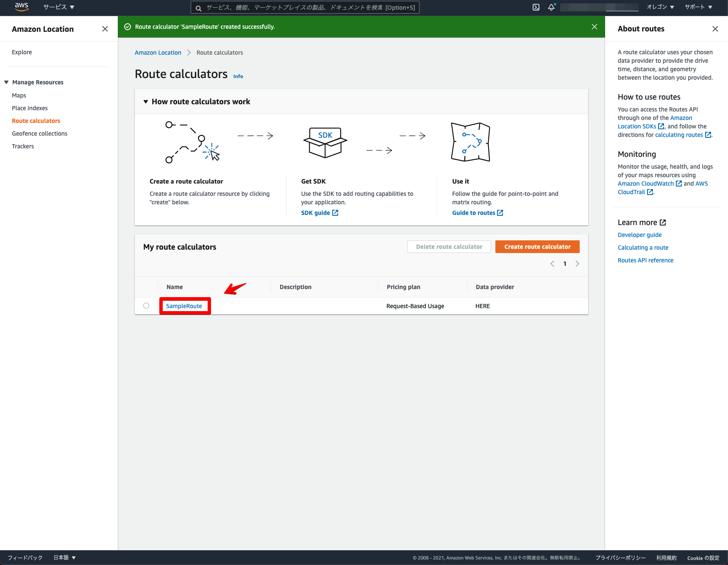Click the Amazon CloudWatch external link icon
The width and height of the screenshot is (728, 565).
[679, 183]
